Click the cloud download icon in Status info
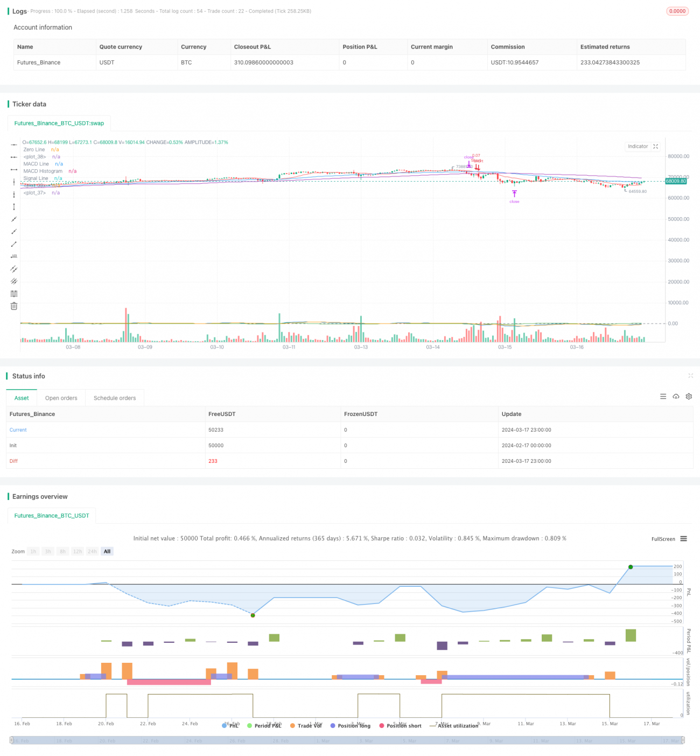This screenshot has height=756, width=700. pyautogui.click(x=676, y=396)
